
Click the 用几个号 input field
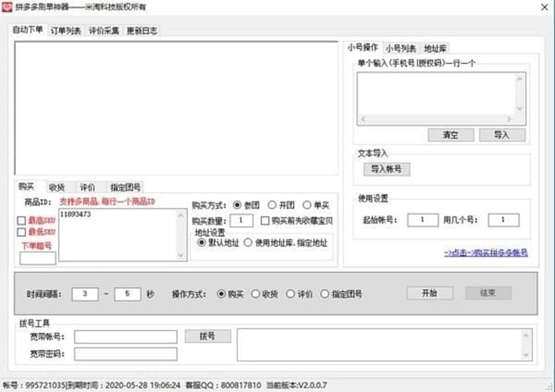tap(503, 220)
